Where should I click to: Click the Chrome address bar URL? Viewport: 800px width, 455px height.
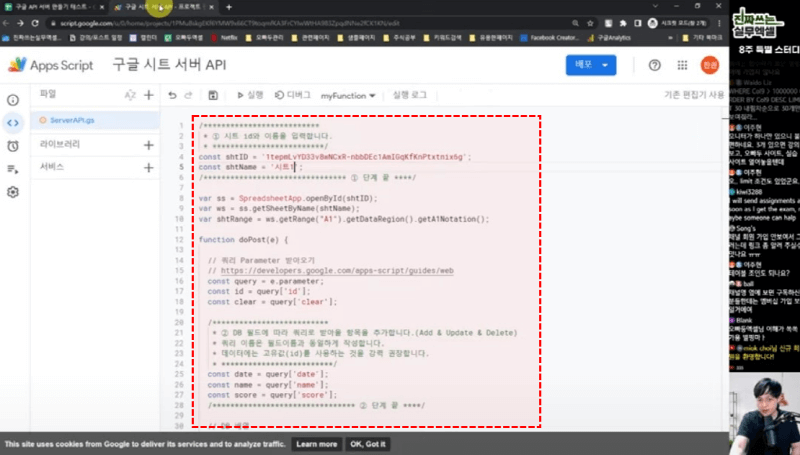coord(230,23)
